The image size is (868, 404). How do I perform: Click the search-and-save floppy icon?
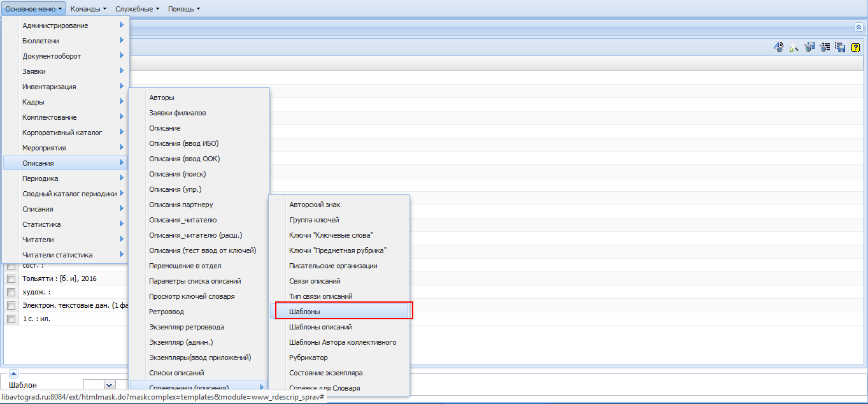tap(810, 47)
